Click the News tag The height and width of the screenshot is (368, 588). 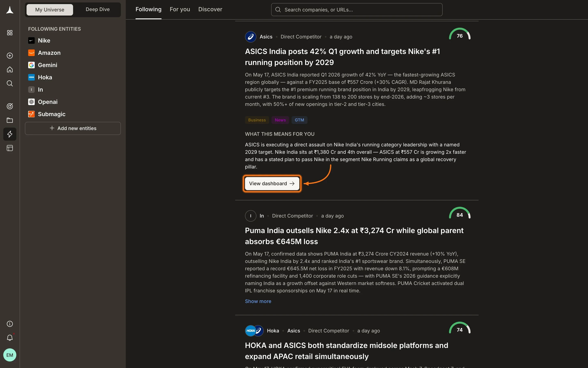tap(280, 120)
